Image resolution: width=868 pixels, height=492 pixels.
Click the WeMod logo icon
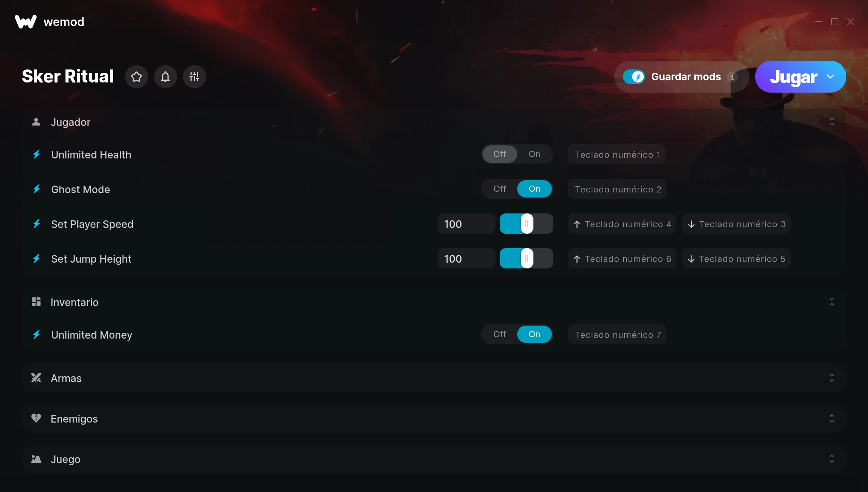pos(26,22)
